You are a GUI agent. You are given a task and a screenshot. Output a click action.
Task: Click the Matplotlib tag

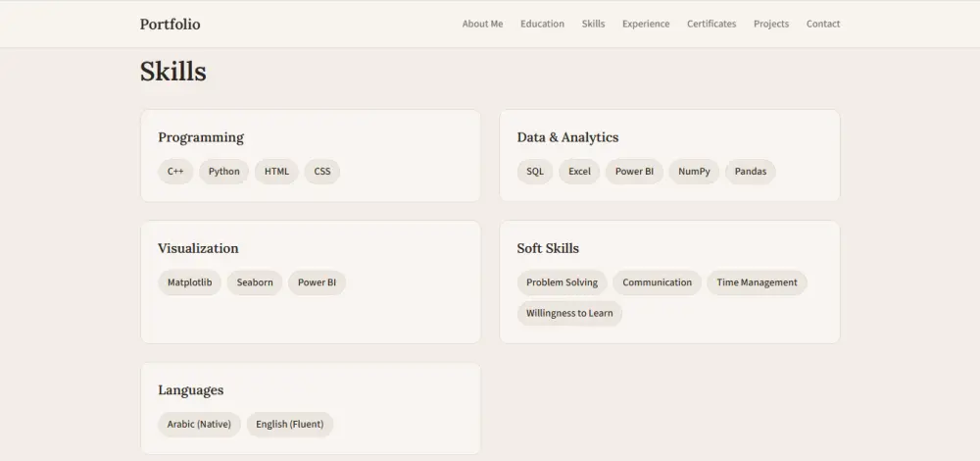click(189, 282)
